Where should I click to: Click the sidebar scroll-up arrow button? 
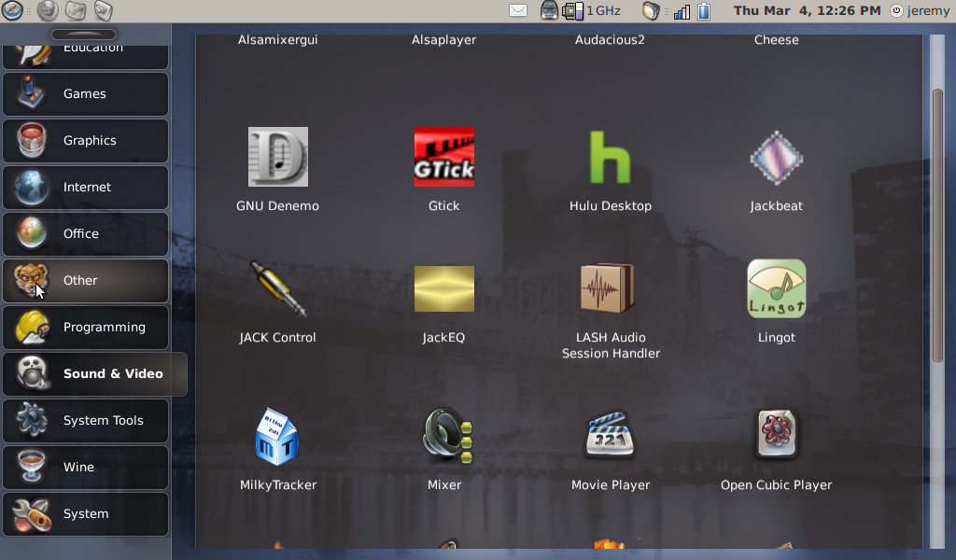(83, 35)
